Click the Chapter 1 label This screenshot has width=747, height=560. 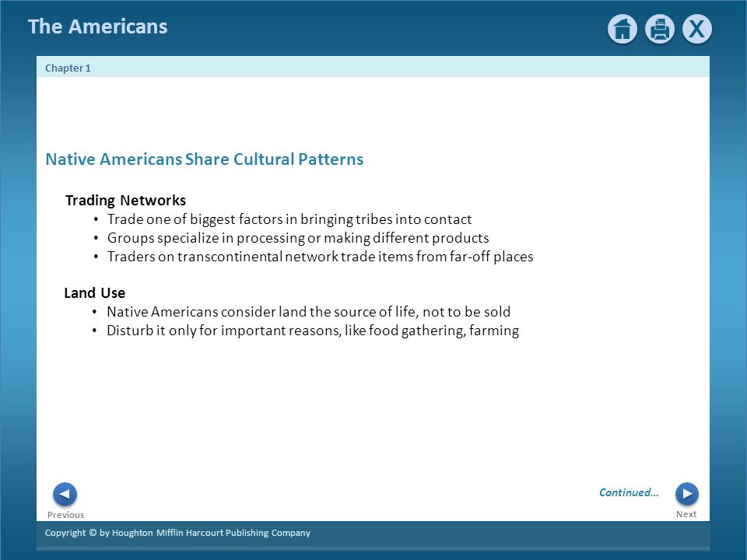tap(68, 68)
